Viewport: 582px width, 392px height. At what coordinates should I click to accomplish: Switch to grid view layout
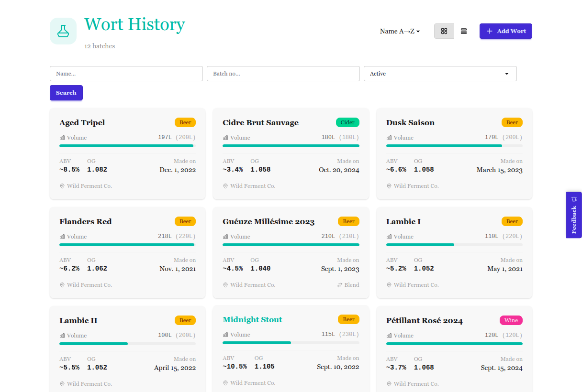444,31
